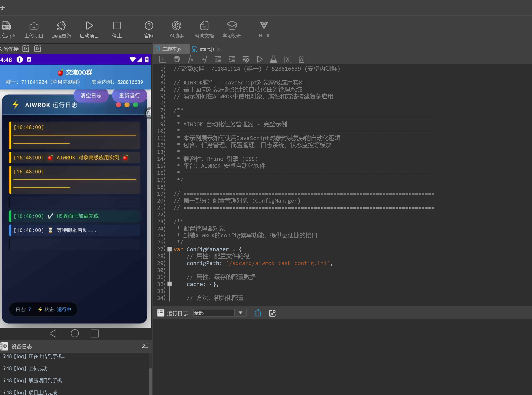The width and height of the screenshot is (532, 395).
Task: Click the 设备日志 vertical scrollbar
Action: point(151,382)
